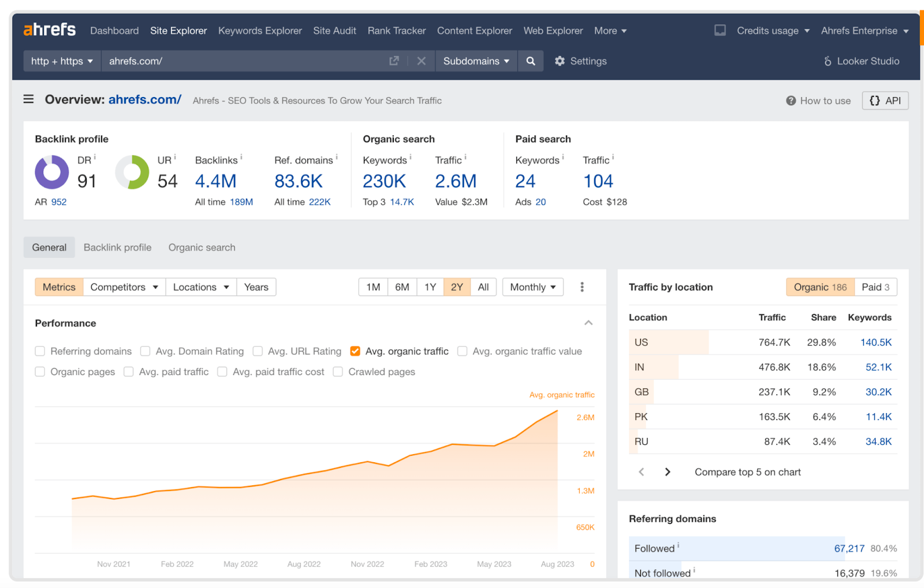Uncheck Avg. organic traffic checkbox
Screen dimensions: 924x588
tap(355, 351)
